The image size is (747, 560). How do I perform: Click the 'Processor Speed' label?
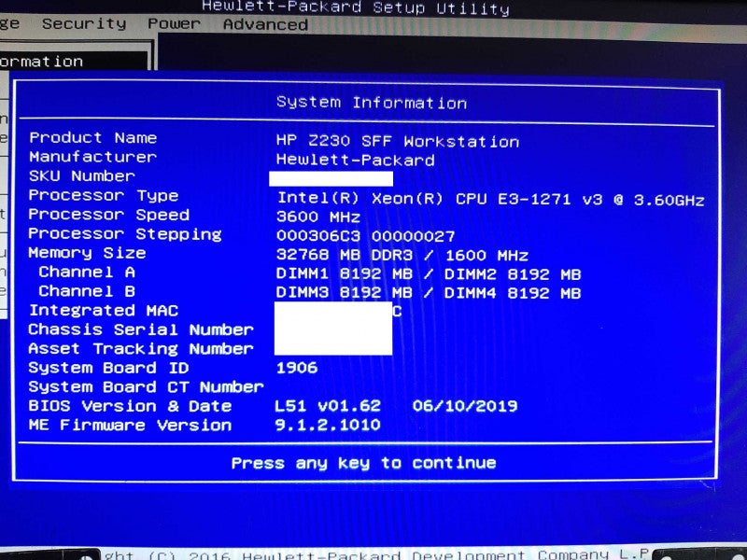[x=108, y=215]
